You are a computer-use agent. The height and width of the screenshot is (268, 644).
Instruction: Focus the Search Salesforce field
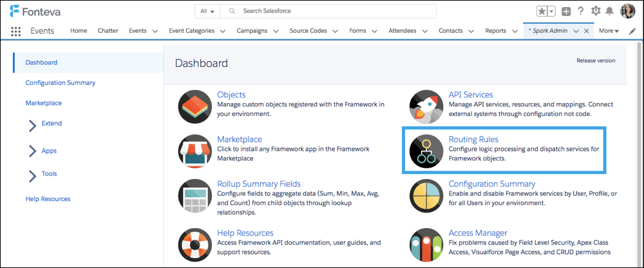click(328, 12)
